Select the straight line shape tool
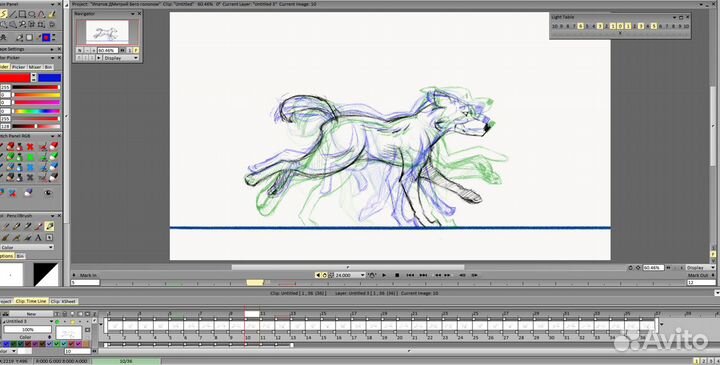This screenshot has height=365, width=720. 12,14
